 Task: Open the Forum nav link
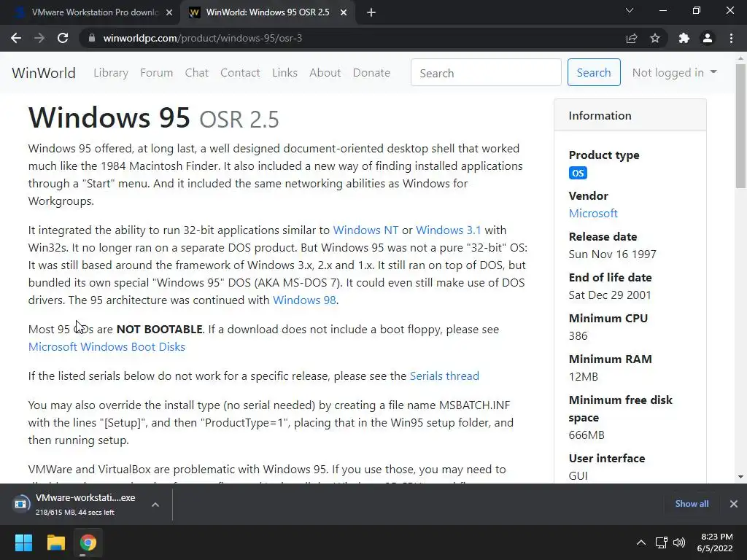156,73
